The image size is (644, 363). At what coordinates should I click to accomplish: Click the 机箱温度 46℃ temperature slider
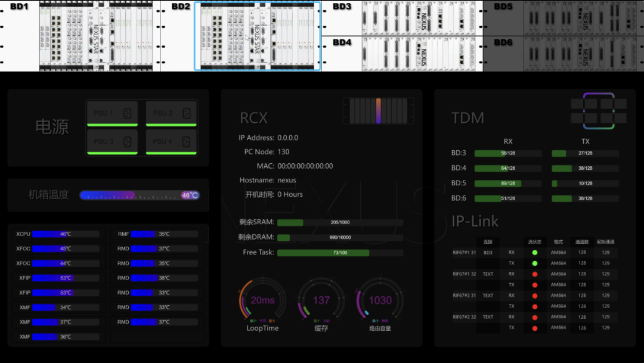140,195
